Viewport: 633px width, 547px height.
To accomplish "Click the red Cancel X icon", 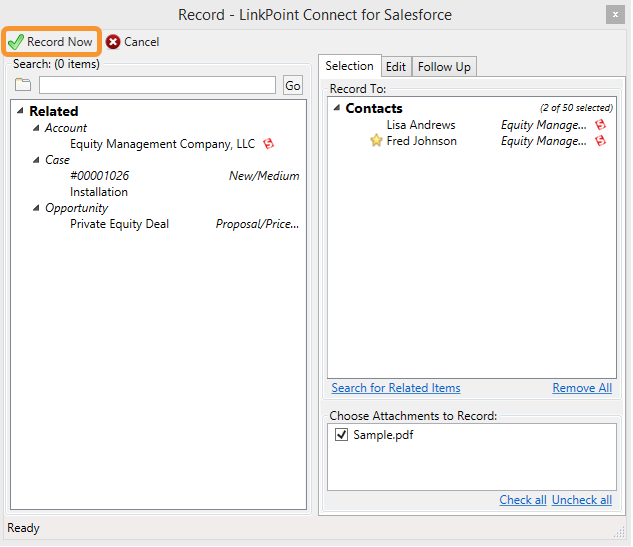I will click(x=113, y=42).
